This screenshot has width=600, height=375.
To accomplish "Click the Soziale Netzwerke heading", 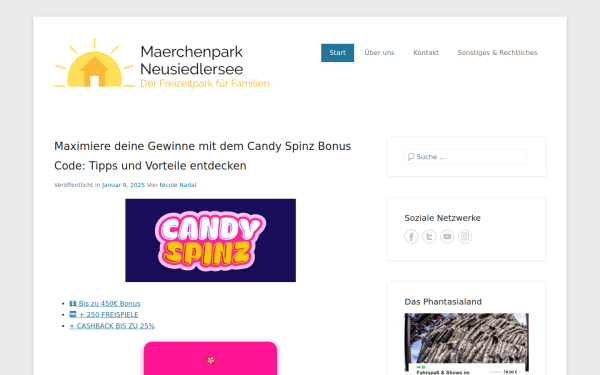I will [x=442, y=218].
